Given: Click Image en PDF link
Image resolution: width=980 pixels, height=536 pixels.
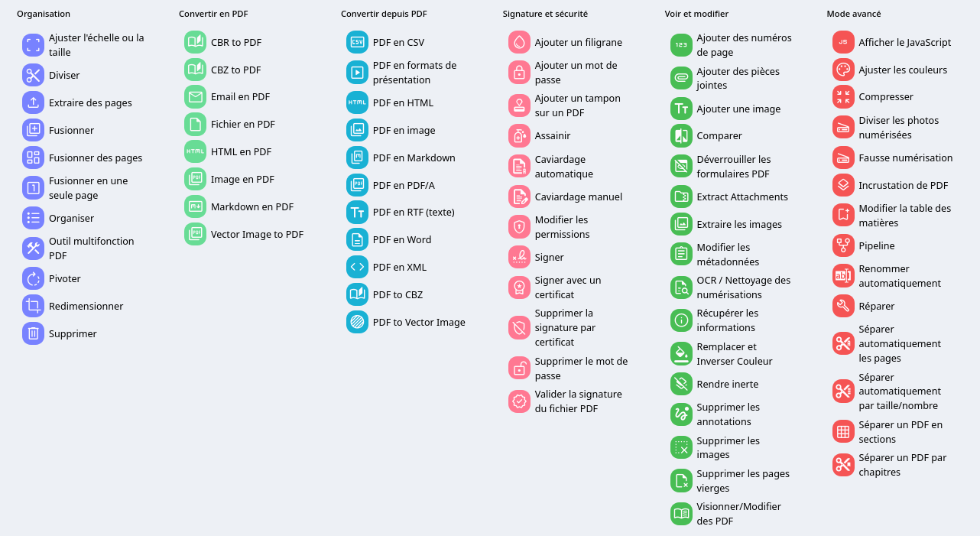Looking at the screenshot, I should [x=242, y=179].
